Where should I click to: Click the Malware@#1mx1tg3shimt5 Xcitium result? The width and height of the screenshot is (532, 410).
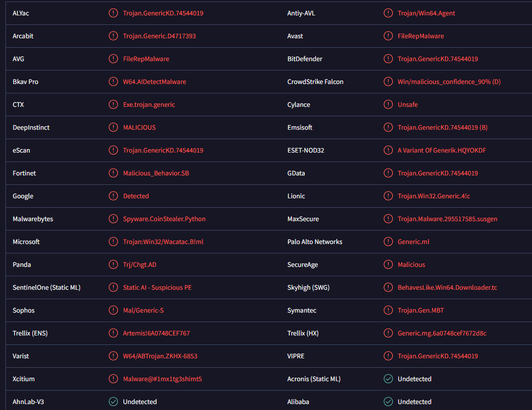(162, 379)
